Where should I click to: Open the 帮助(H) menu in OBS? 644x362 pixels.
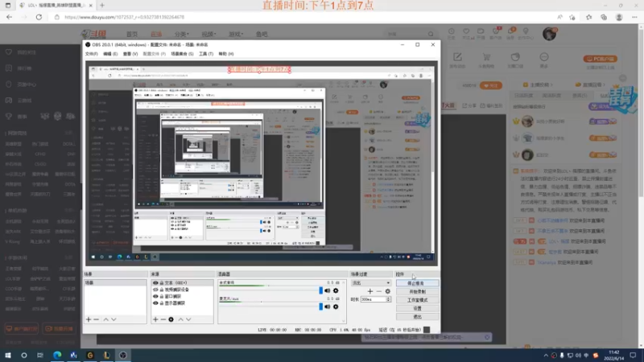click(x=226, y=54)
